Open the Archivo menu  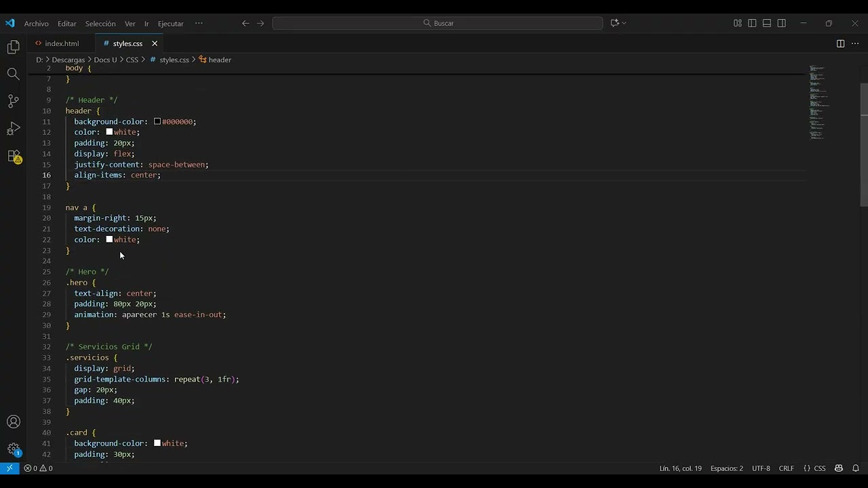point(37,23)
